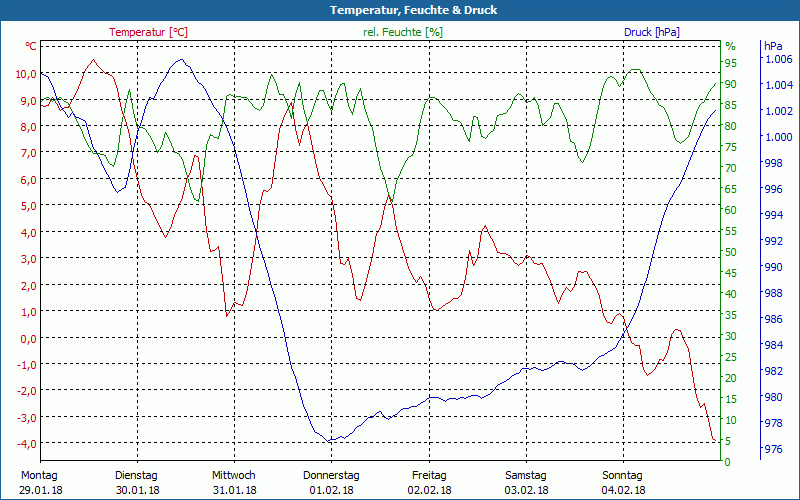Screen dimensions: 800x500
Task: Click the 'Donnerstag' day label
Action: [x=331, y=476]
